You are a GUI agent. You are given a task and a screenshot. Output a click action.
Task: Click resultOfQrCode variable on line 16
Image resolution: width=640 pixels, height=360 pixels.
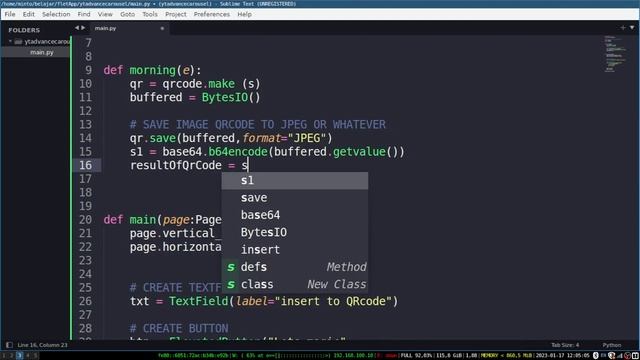[x=176, y=165]
